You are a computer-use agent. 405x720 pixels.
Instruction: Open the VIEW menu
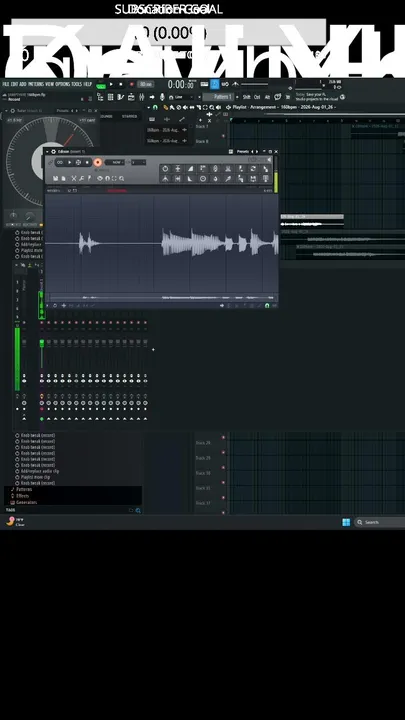[50, 84]
